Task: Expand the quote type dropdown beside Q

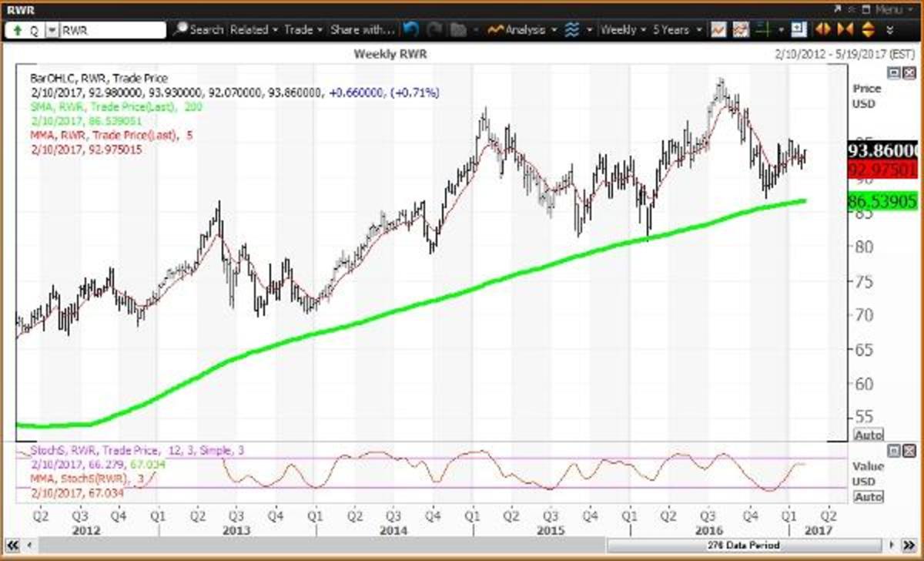Action: click(x=52, y=30)
